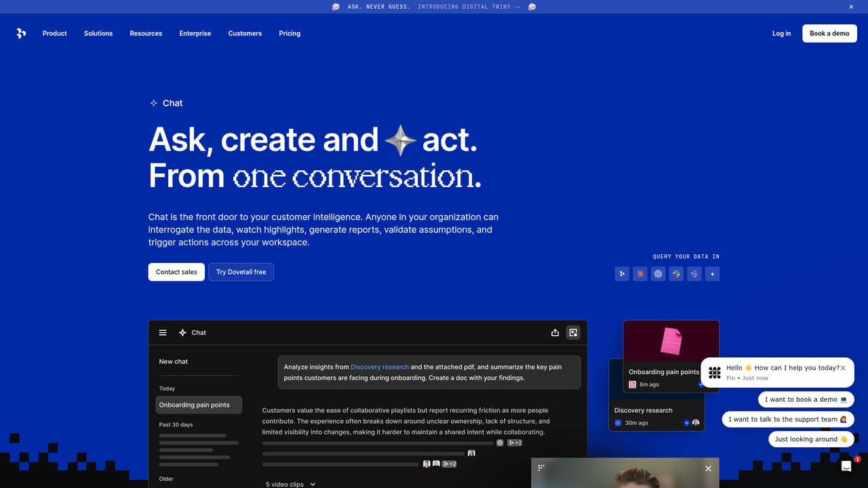Click the Log in link
868x488 pixels.
(x=781, y=33)
